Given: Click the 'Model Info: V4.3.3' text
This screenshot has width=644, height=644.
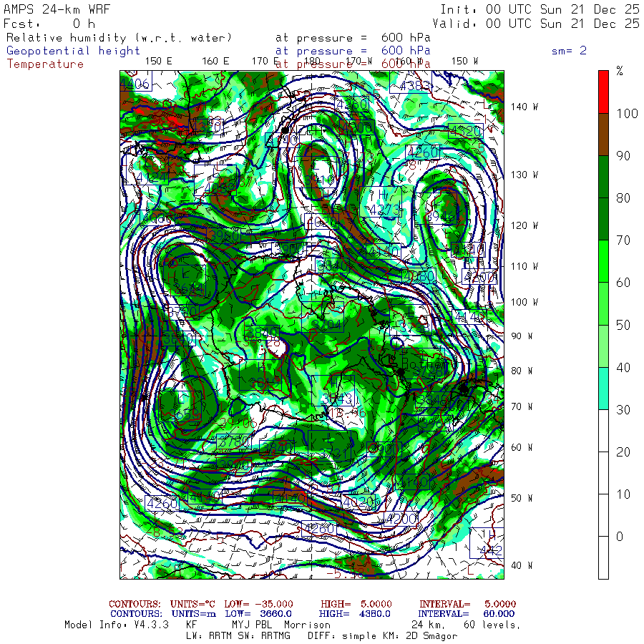Looking at the screenshot, I should 117,625.
